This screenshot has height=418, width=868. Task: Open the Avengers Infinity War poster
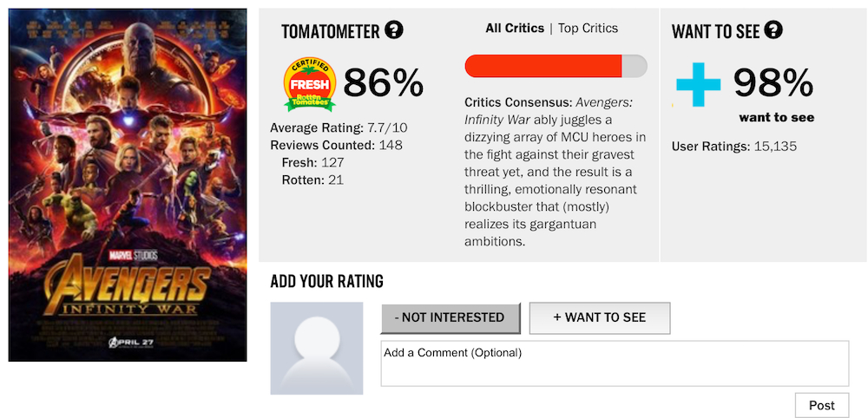(x=128, y=185)
